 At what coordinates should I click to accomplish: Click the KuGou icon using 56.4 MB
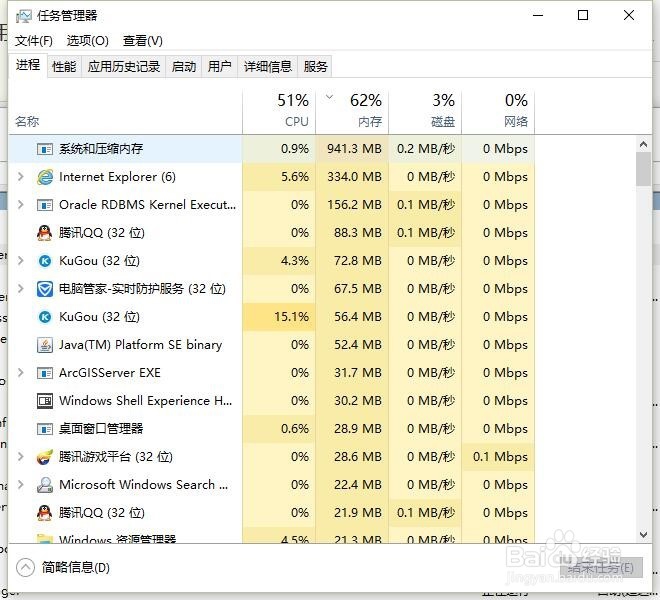(45, 317)
